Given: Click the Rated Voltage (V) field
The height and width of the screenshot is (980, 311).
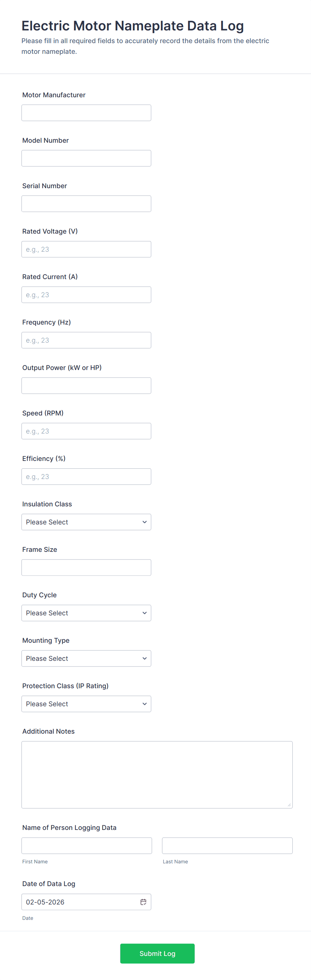Looking at the screenshot, I should click(86, 249).
